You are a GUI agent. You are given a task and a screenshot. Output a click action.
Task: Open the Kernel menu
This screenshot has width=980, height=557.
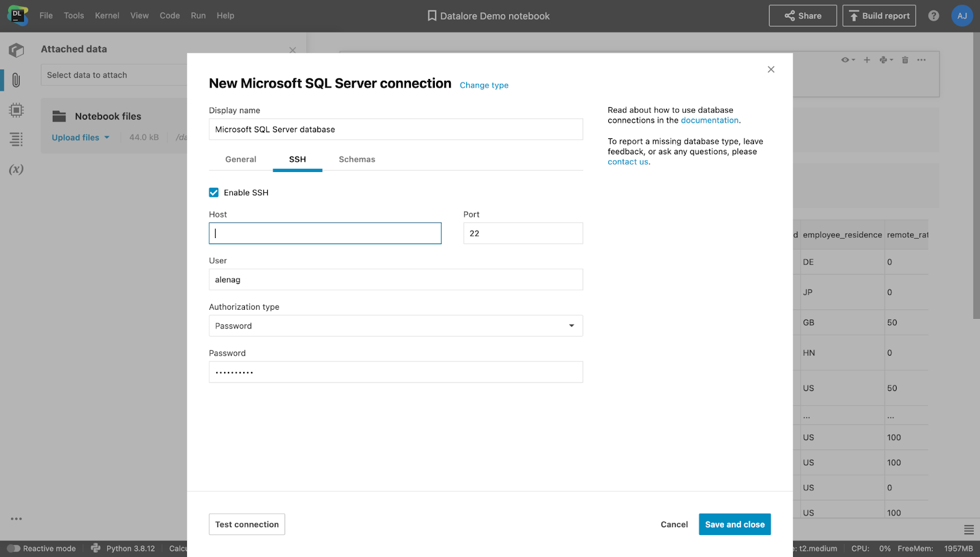click(x=107, y=16)
